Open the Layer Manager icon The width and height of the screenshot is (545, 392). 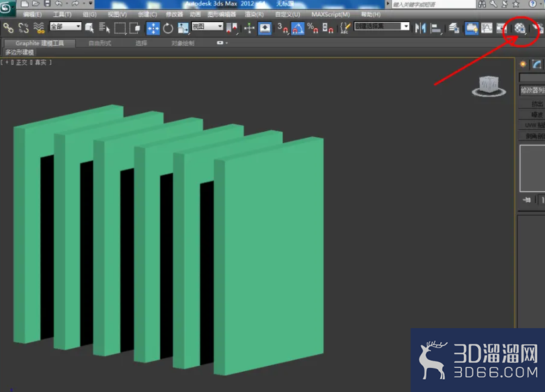454,28
